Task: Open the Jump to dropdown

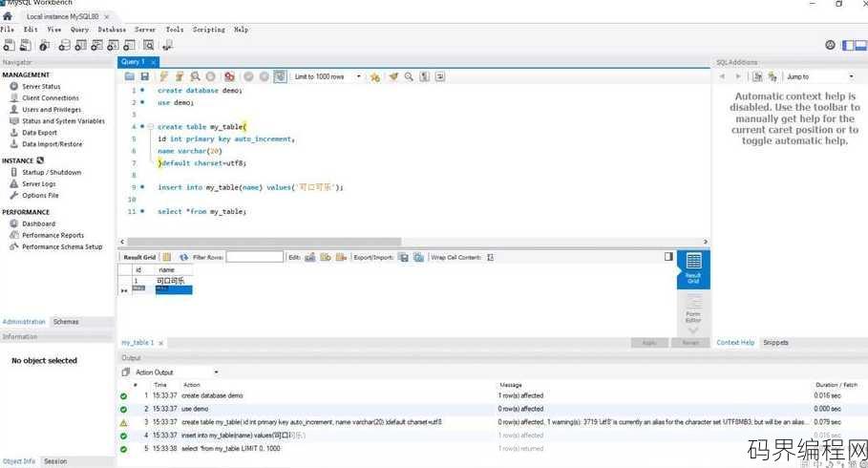Action: point(852,76)
